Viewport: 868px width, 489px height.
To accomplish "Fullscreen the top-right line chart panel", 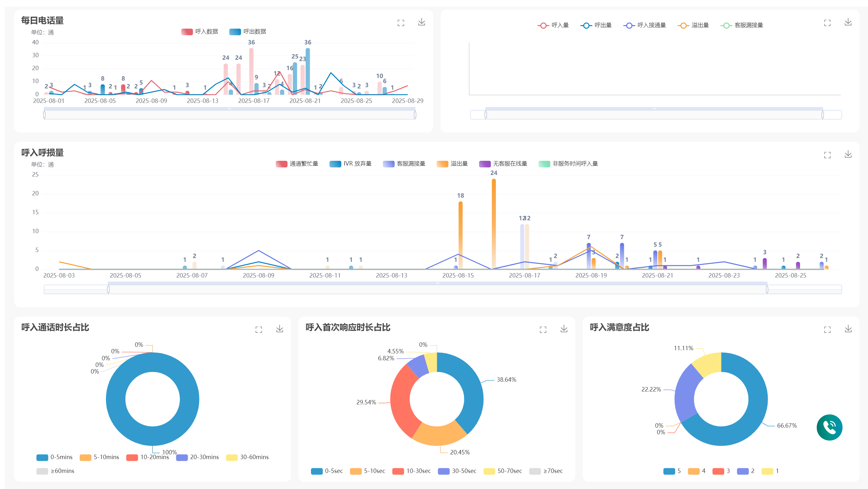I will click(827, 23).
